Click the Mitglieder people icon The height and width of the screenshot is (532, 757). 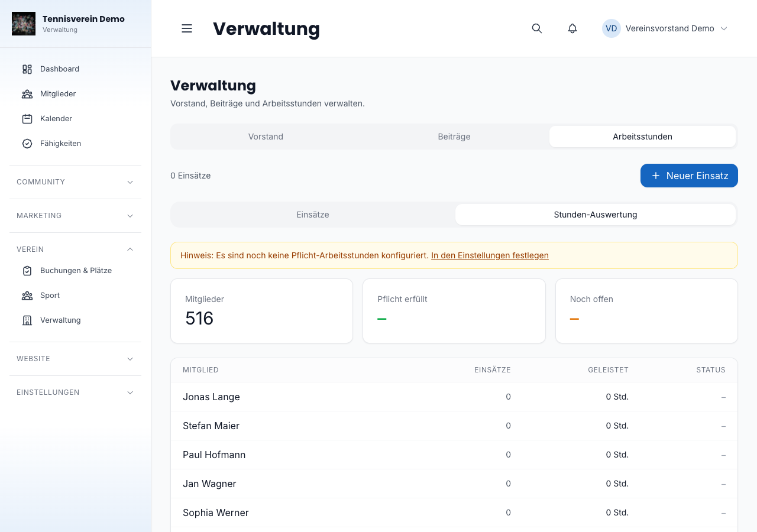click(x=27, y=94)
